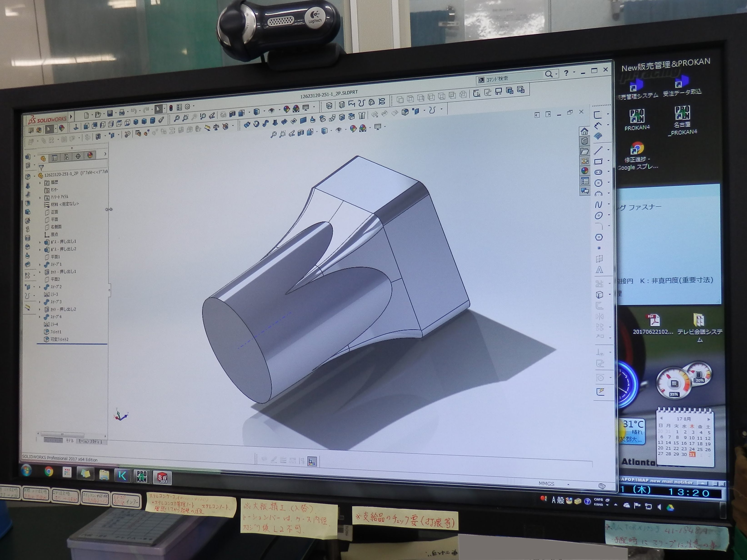Select the Spline sketch tool

coord(598,204)
